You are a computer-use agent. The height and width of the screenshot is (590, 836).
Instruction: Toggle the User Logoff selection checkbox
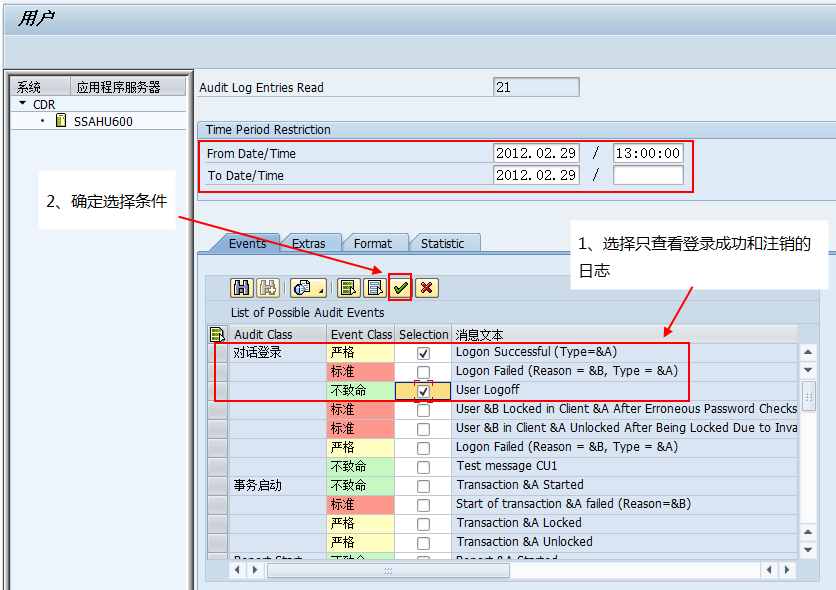pyautogui.click(x=424, y=391)
